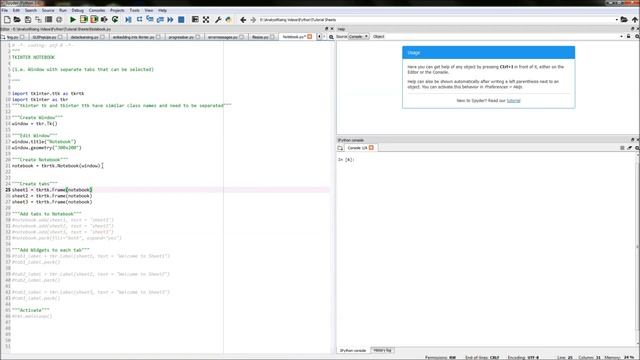Viewport: 640px width, 360px height.
Task: Continue execution until next breakpoint
Action: (x=170, y=20)
